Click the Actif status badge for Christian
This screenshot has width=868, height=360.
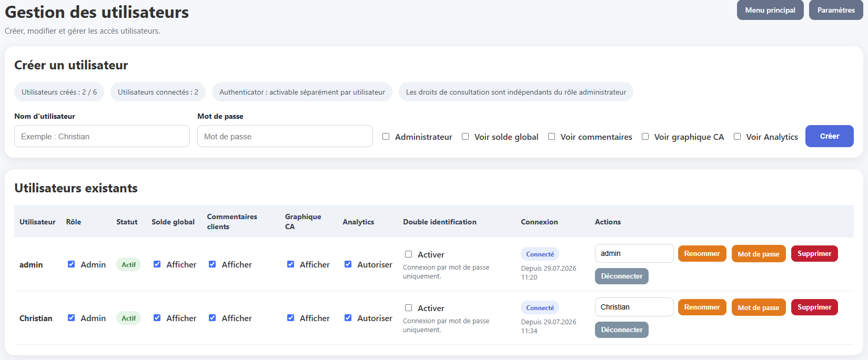pyautogui.click(x=128, y=318)
